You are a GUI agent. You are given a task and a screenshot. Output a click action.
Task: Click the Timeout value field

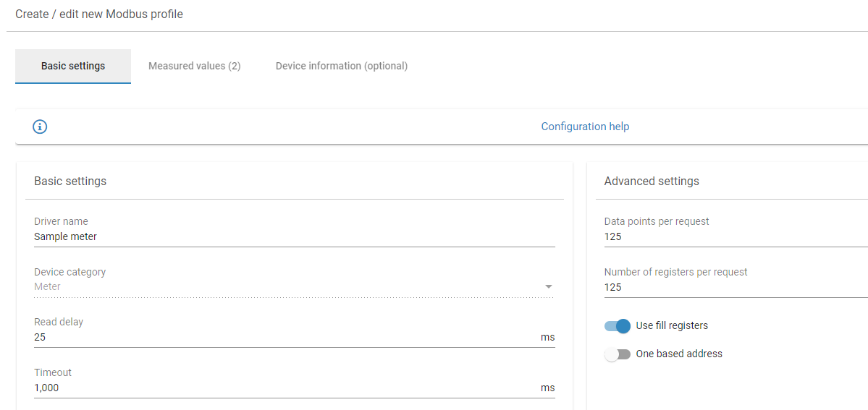[x=282, y=388]
